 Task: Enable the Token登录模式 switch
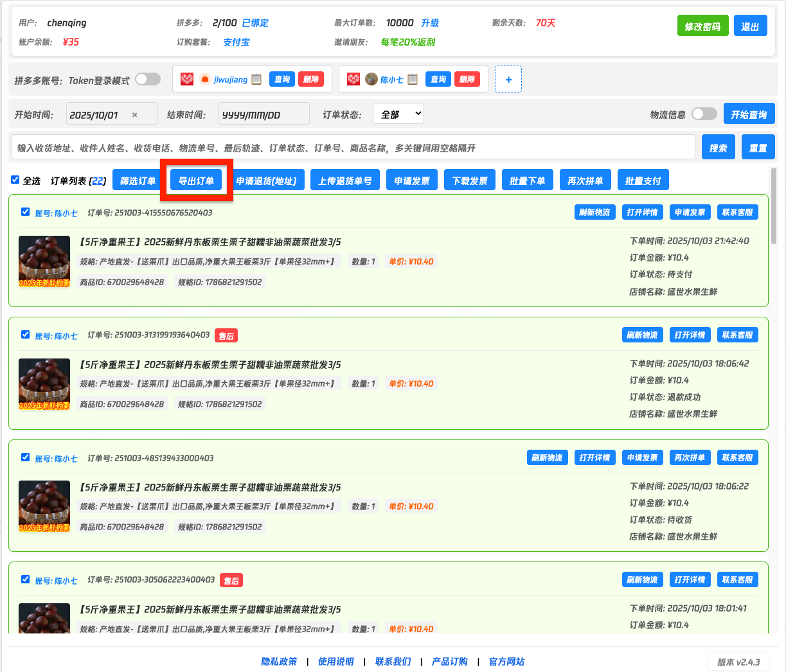coord(147,80)
